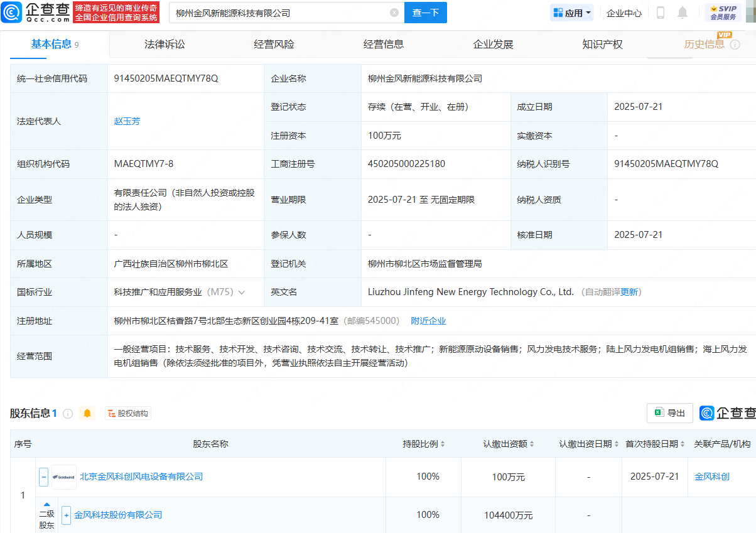
Task: Open 金风科技股份有限公司 link
Action: pos(118,515)
